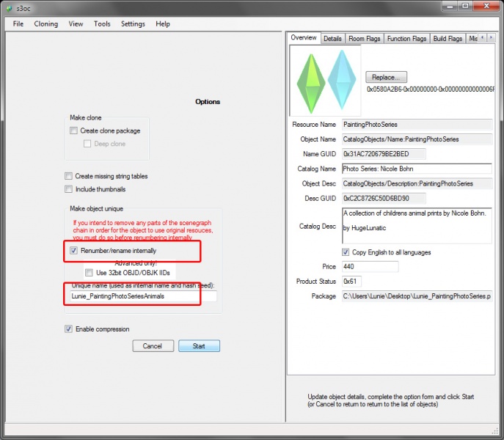This screenshot has height=440, width=504.
Task: Open the Cloning menu
Action: click(x=45, y=23)
